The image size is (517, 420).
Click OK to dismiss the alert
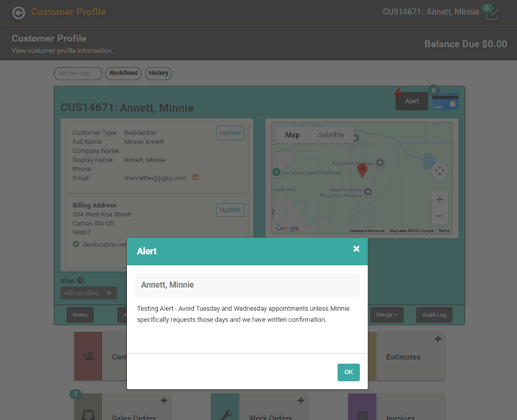[x=348, y=372]
